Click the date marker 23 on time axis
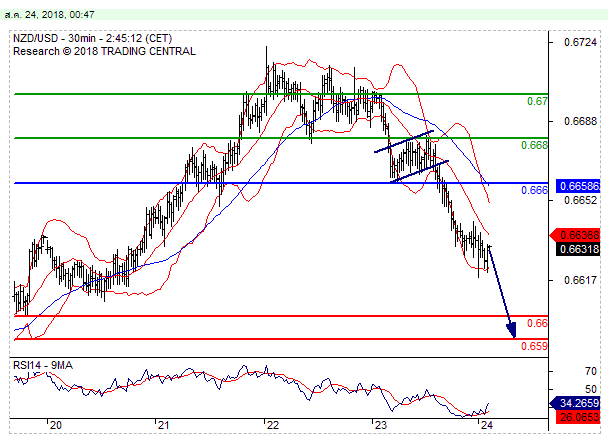 click(x=381, y=425)
